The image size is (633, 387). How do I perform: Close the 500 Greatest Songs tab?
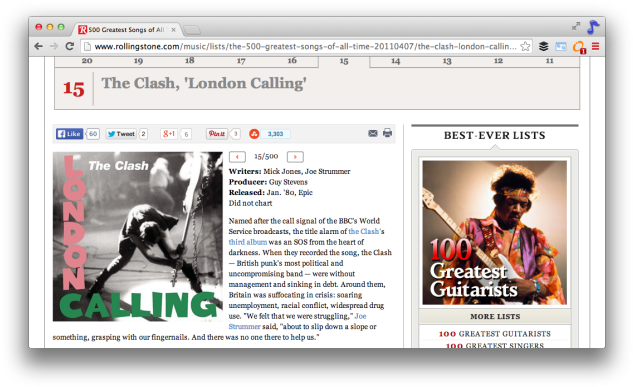(173, 29)
